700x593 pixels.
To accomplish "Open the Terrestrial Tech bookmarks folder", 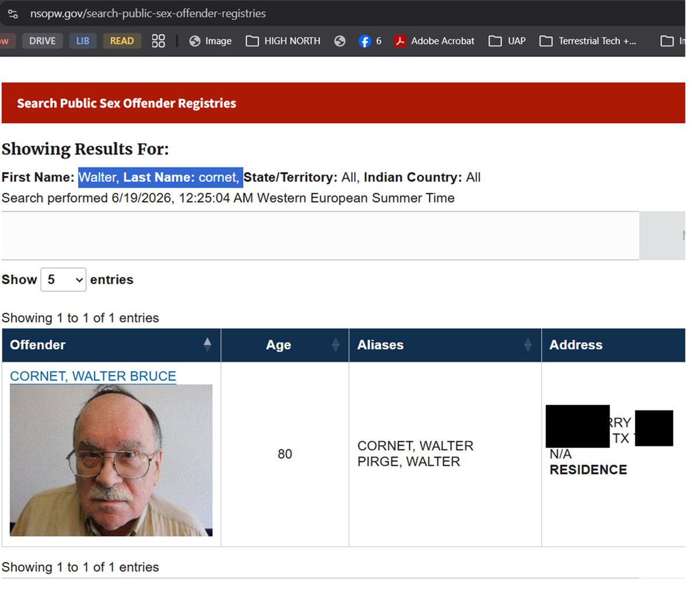I will tap(587, 41).
